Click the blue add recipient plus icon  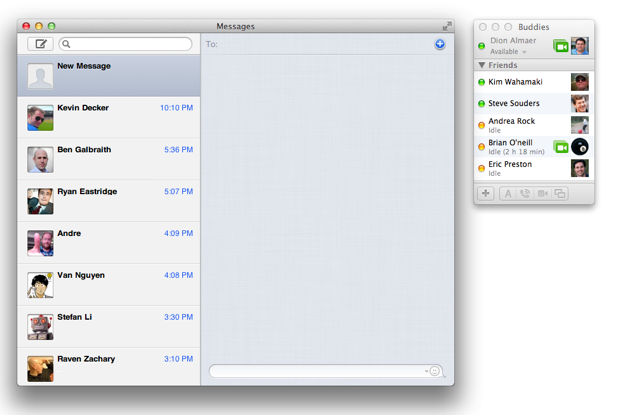[x=440, y=44]
